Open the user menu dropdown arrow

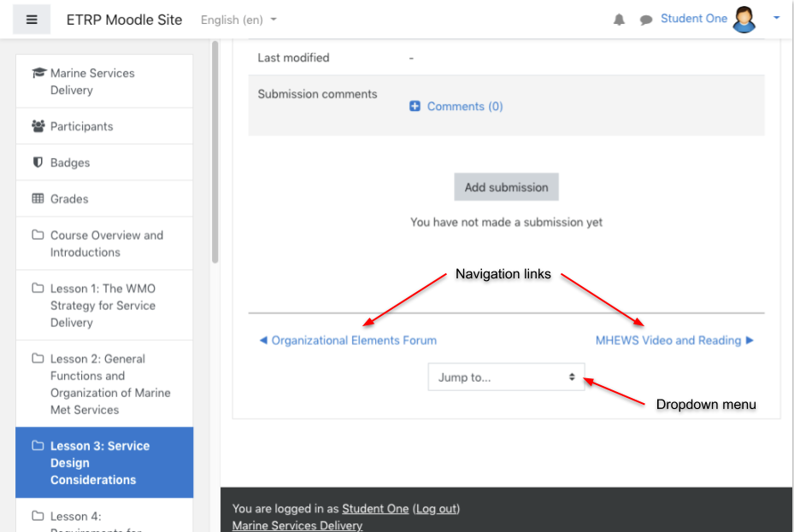(776, 18)
